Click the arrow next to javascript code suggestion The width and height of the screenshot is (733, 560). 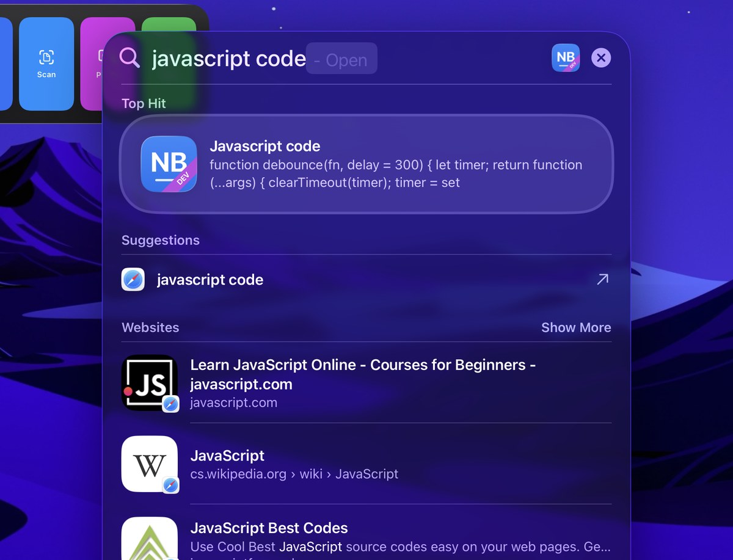pyautogui.click(x=602, y=280)
